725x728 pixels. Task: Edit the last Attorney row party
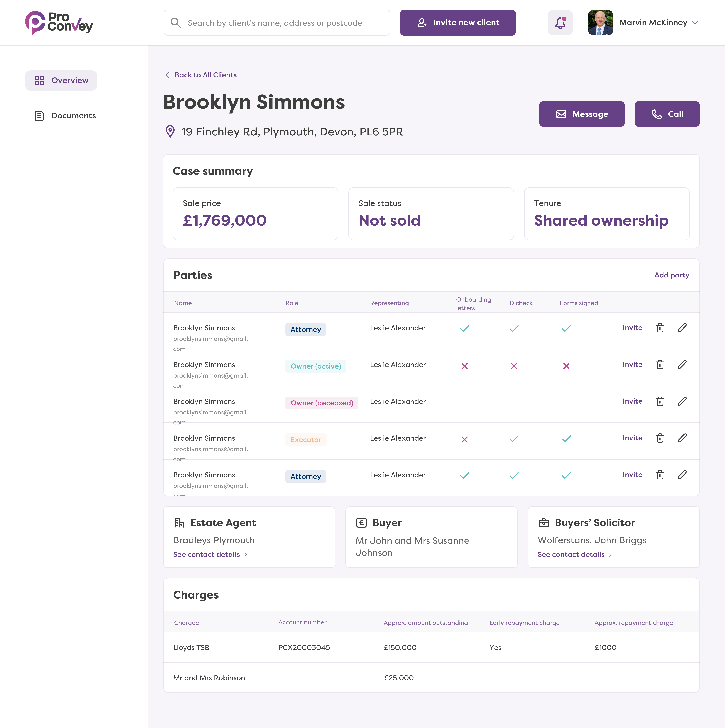(x=682, y=475)
